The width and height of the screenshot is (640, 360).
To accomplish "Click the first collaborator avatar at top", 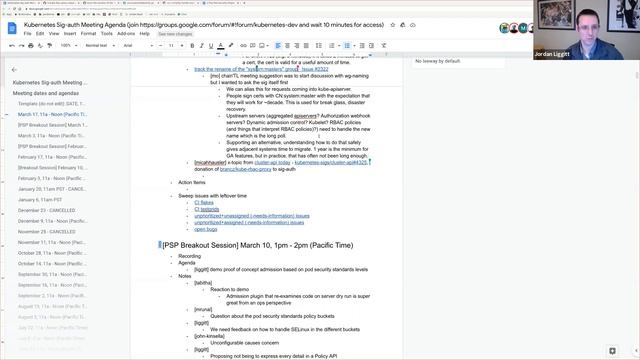I will 504,28.
